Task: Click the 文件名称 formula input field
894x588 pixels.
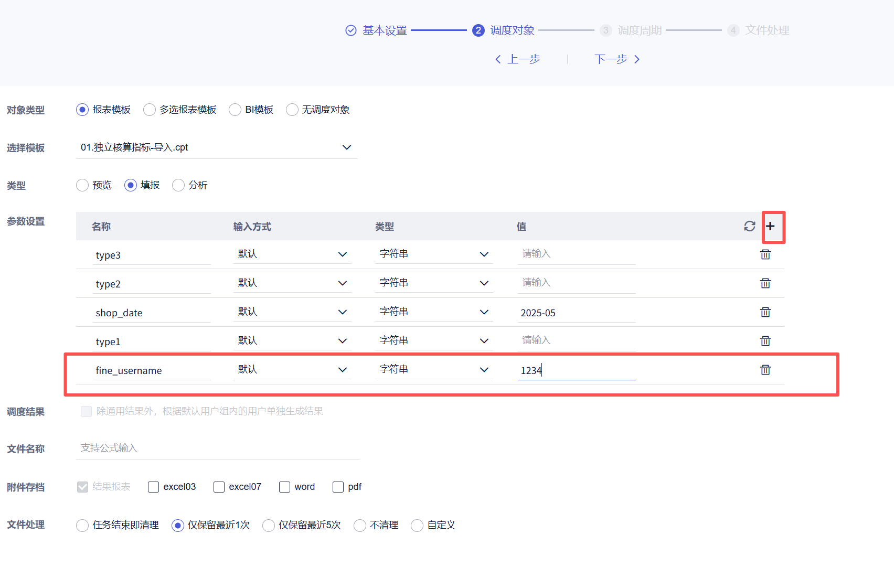Action: click(x=217, y=448)
